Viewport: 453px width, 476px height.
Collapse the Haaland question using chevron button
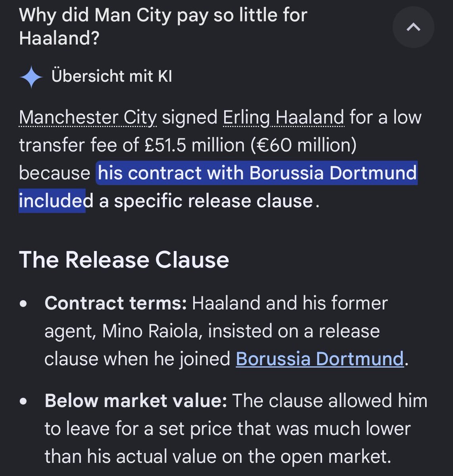[x=413, y=27]
